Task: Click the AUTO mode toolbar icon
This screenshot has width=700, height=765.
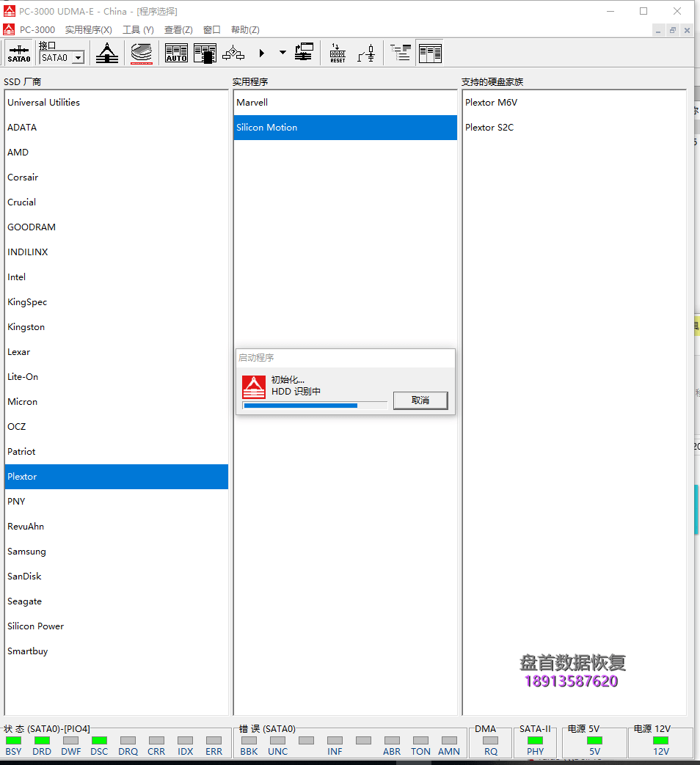Action: [x=176, y=54]
